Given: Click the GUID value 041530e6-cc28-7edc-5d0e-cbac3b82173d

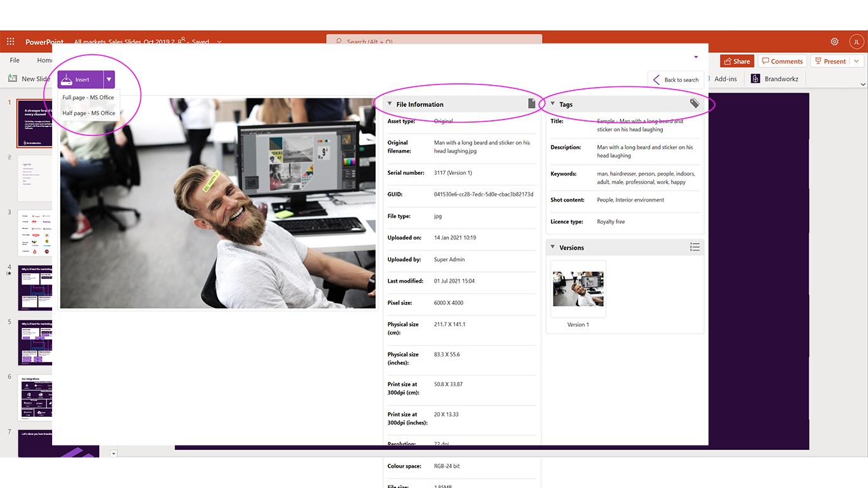Looking at the screenshot, I should tap(484, 194).
